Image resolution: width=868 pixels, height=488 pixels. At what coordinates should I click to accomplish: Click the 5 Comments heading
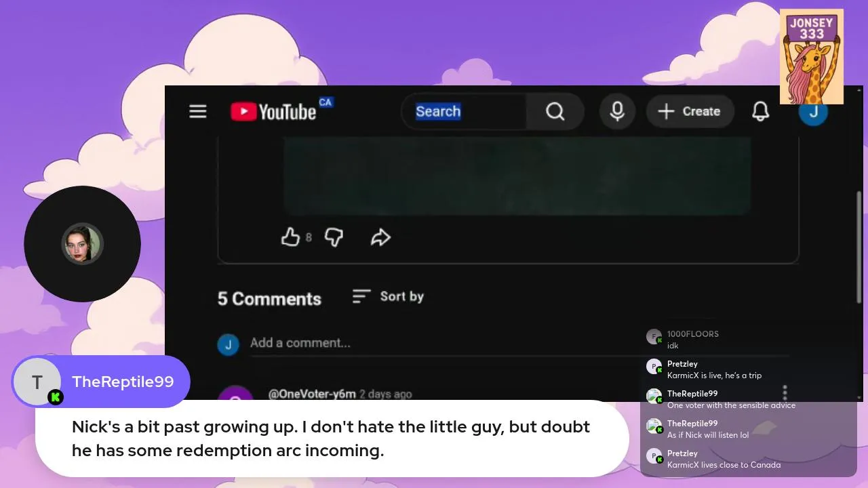[269, 299]
